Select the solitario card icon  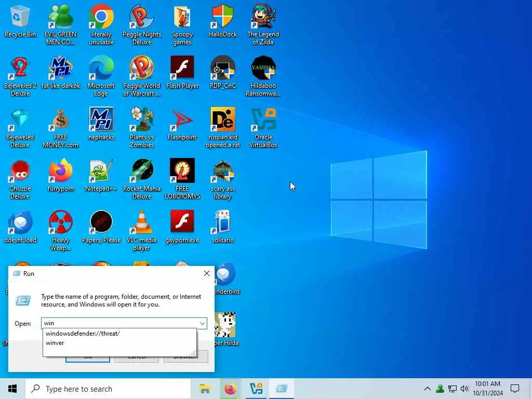tap(222, 228)
